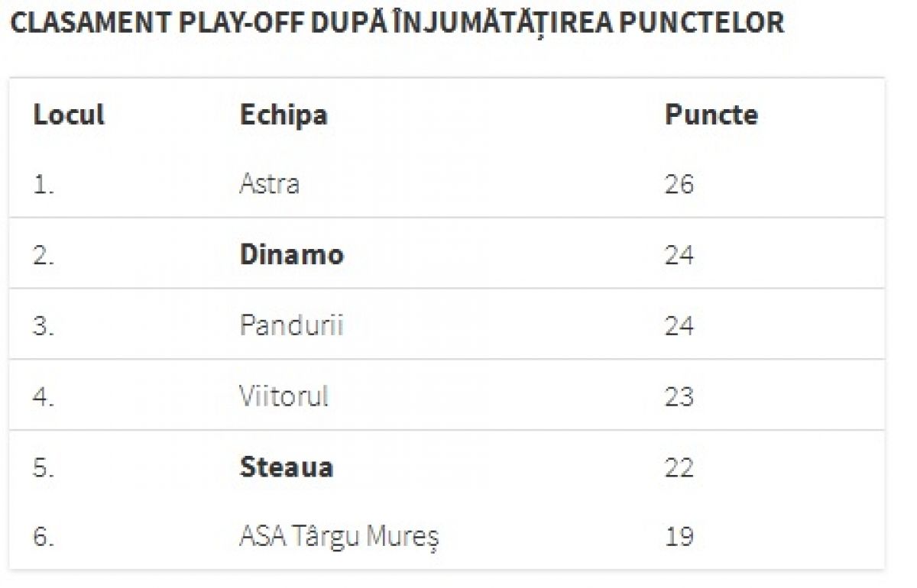Open the bold Dinamo team link
917x588 pixels.
coord(291,254)
